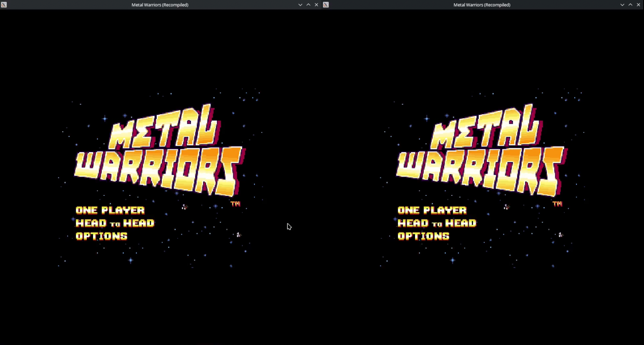644x345 pixels.
Task: Select ONE PLAYER in the right game window
Action: (432, 210)
